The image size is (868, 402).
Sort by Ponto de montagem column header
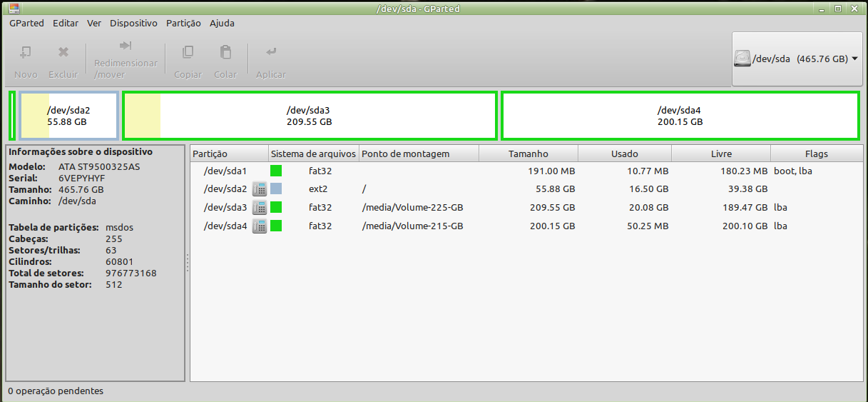tap(419, 154)
